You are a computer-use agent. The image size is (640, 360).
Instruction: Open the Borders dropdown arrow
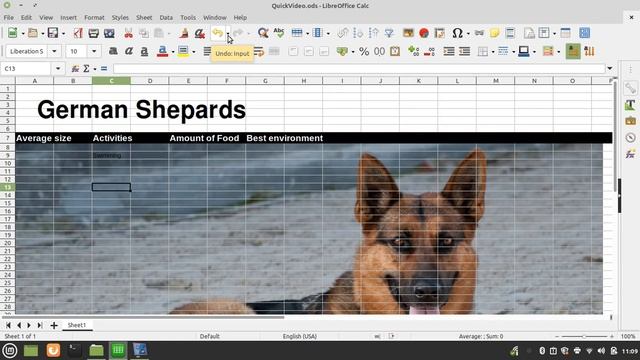click(x=493, y=52)
